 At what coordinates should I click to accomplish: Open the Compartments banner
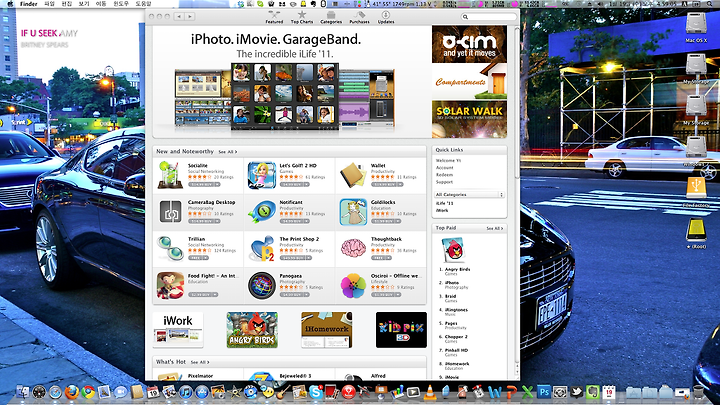tap(469, 82)
